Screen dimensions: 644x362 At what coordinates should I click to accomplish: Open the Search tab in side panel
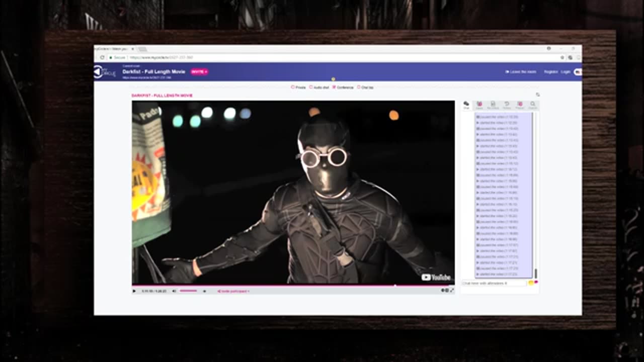coord(533,105)
